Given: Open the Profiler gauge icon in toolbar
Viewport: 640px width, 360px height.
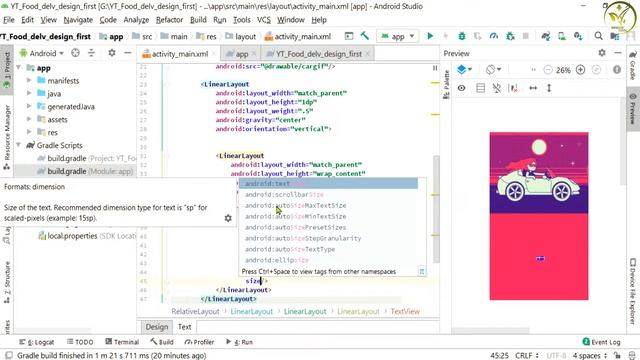Looking at the screenshot, I should tap(493, 36).
